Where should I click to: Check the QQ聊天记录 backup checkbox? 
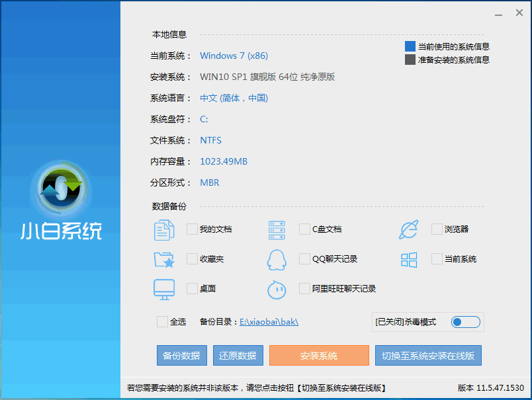point(304,259)
